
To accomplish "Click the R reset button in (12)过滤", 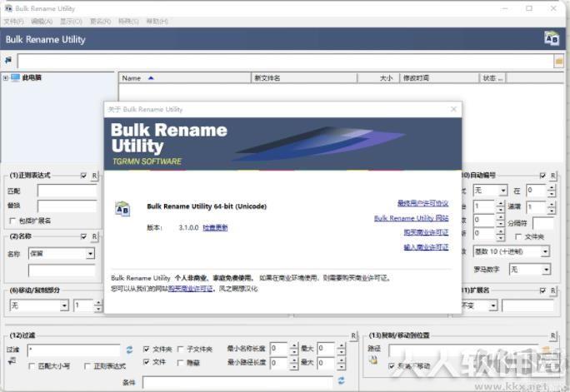I will pos(353,335).
